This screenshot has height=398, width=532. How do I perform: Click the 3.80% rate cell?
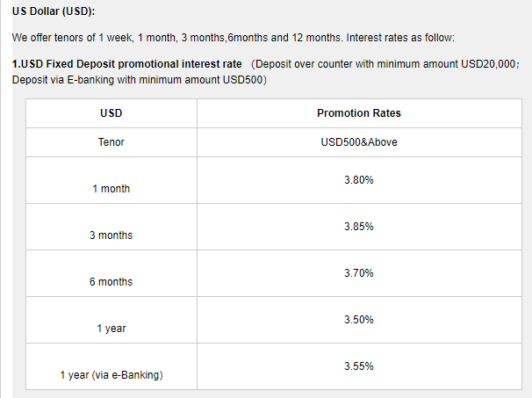click(x=358, y=180)
